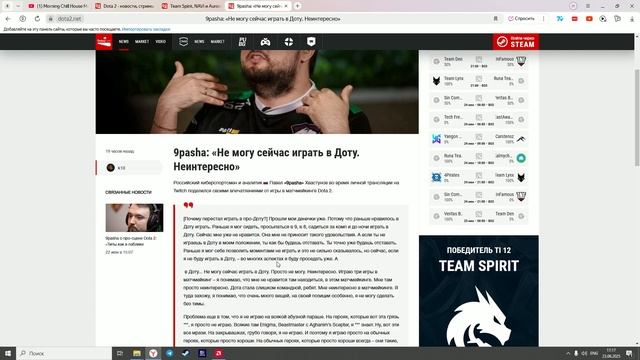Image resolution: width=640 pixels, height=360 pixels.
Task: Click the Team Spirit TI 12 winner banner
Action: pos(479,291)
